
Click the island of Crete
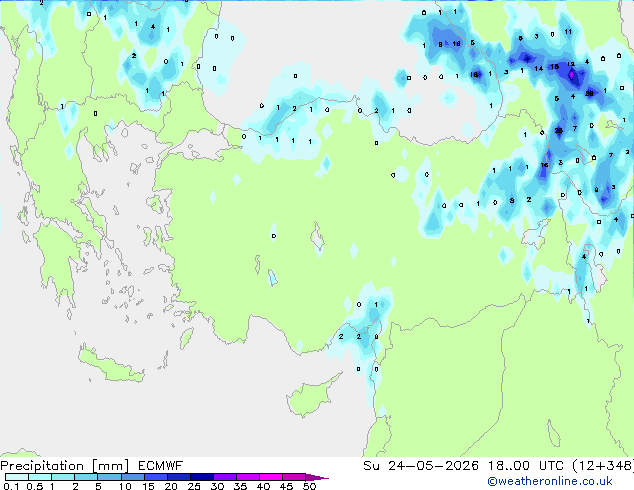pos(110,366)
